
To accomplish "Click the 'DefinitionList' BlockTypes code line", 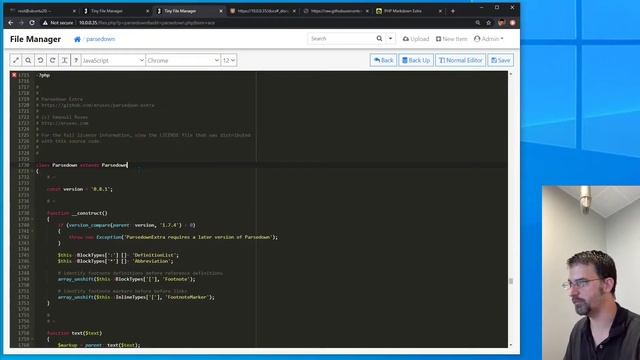I will point(118,255).
